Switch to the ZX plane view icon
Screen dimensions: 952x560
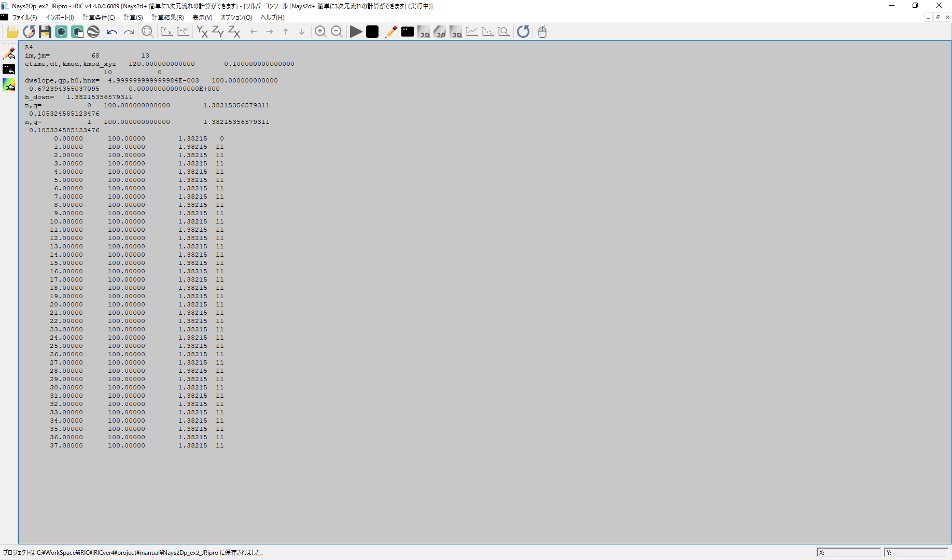click(234, 32)
